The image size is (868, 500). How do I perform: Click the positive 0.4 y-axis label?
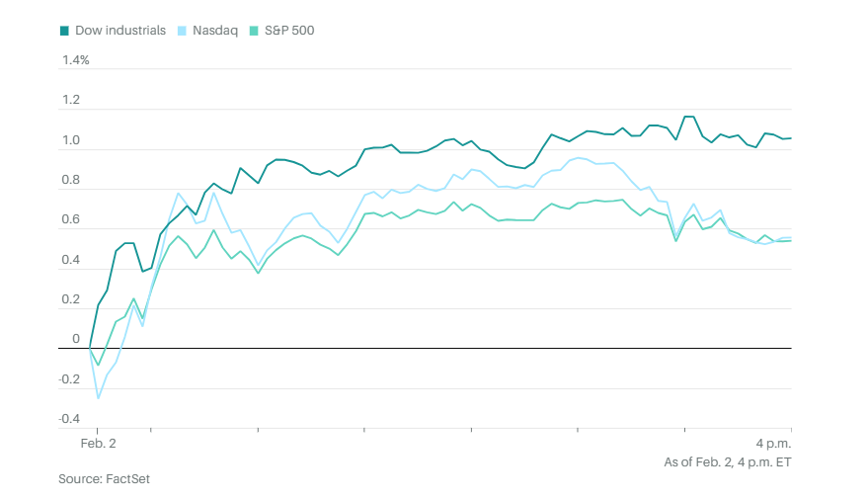pos(71,260)
